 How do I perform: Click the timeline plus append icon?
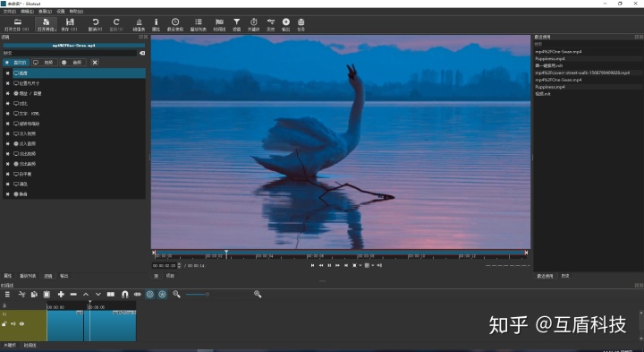(61, 294)
